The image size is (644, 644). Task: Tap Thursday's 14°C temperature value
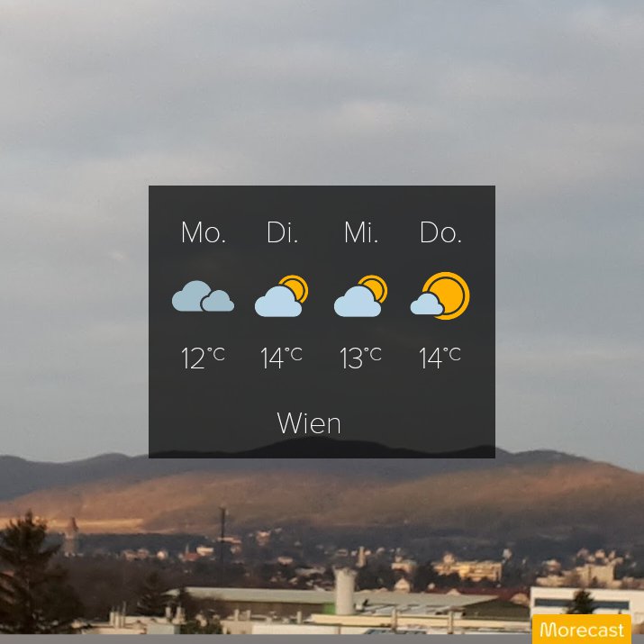click(x=440, y=358)
